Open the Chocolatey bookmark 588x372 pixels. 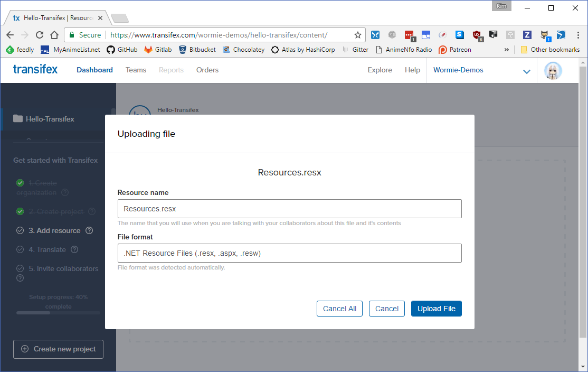pyautogui.click(x=243, y=50)
